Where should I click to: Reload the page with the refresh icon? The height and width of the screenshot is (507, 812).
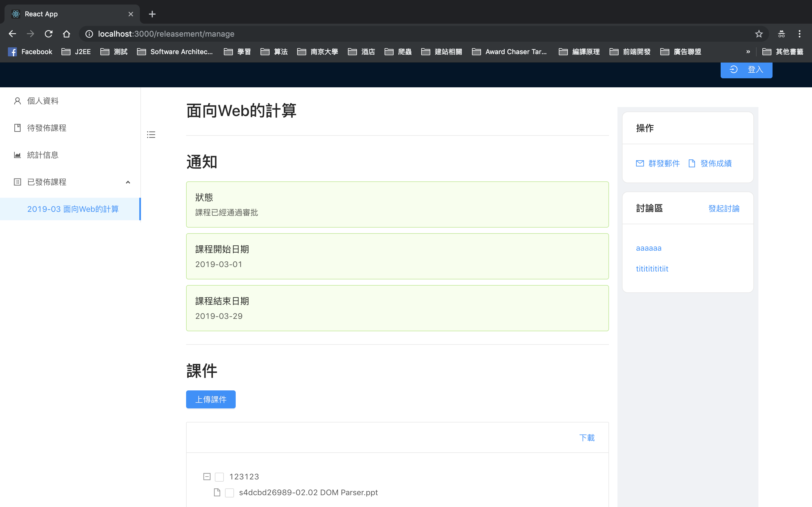pyautogui.click(x=49, y=34)
